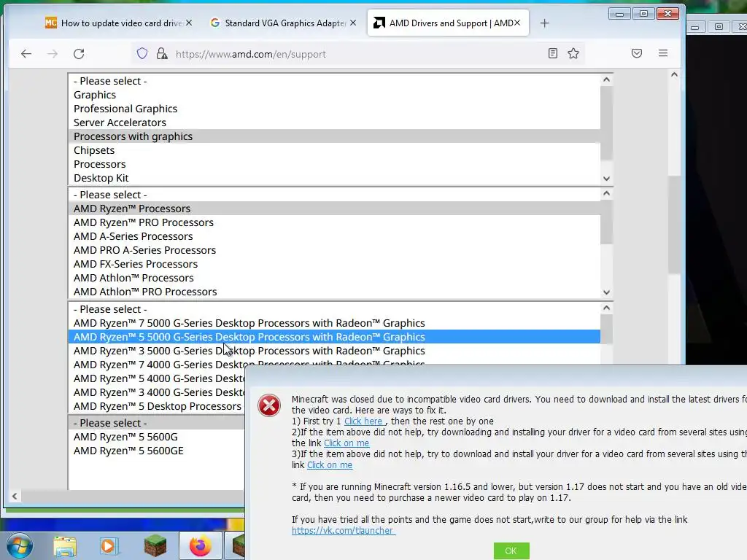Select AMD A-Series Processors

334,236
